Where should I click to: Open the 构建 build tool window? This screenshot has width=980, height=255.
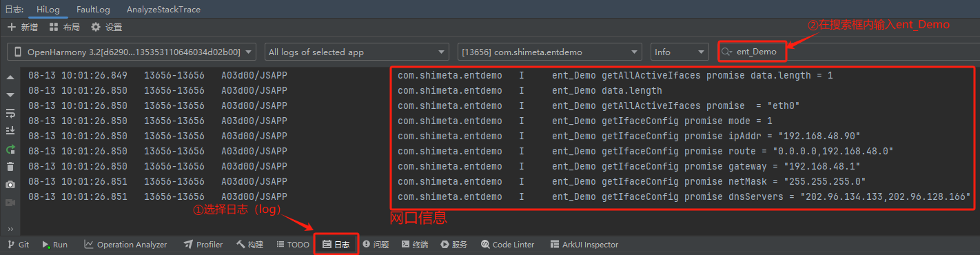250,245
